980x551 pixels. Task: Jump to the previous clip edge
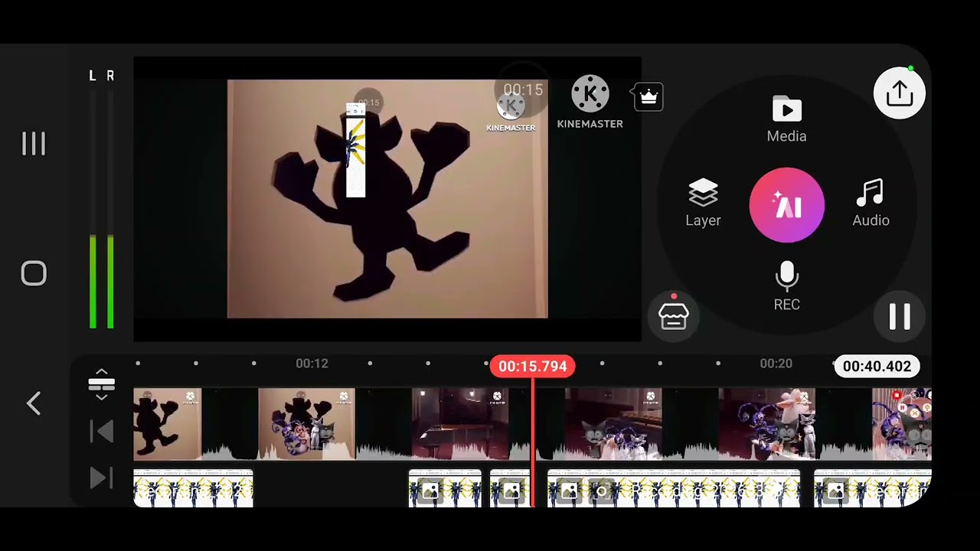(101, 432)
